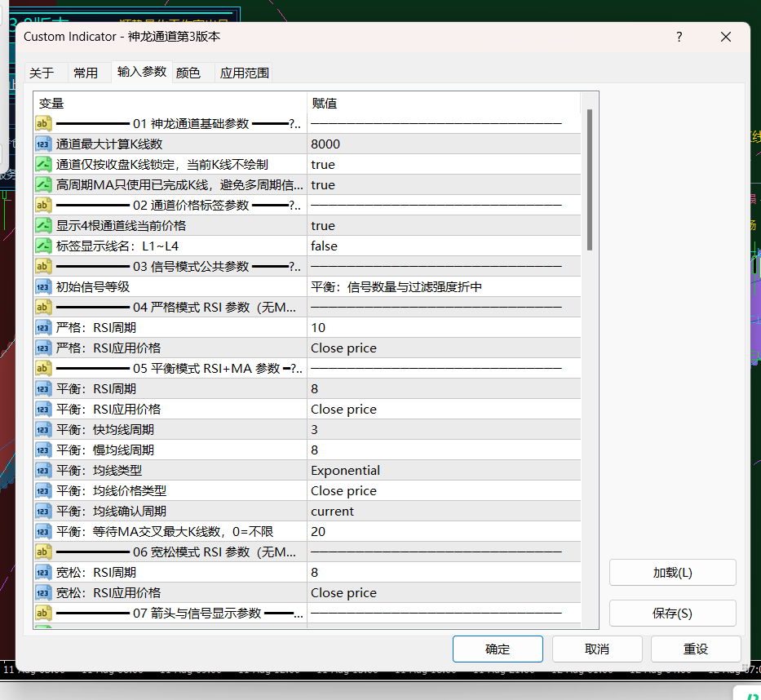This screenshot has height=700, width=761.
Task: Click icon beside 初始信号等级 row
Action: pyautogui.click(x=43, y=287)
